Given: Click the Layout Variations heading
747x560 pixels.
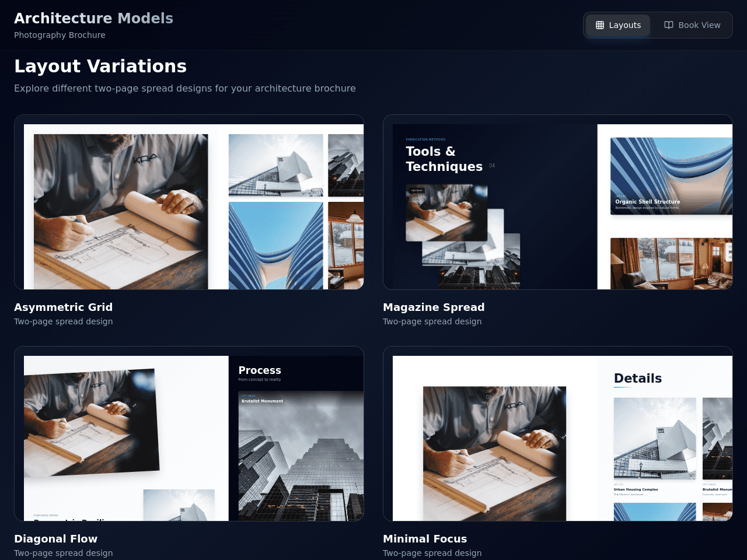Looking at the screenshot, I should (x=100, y=66).
